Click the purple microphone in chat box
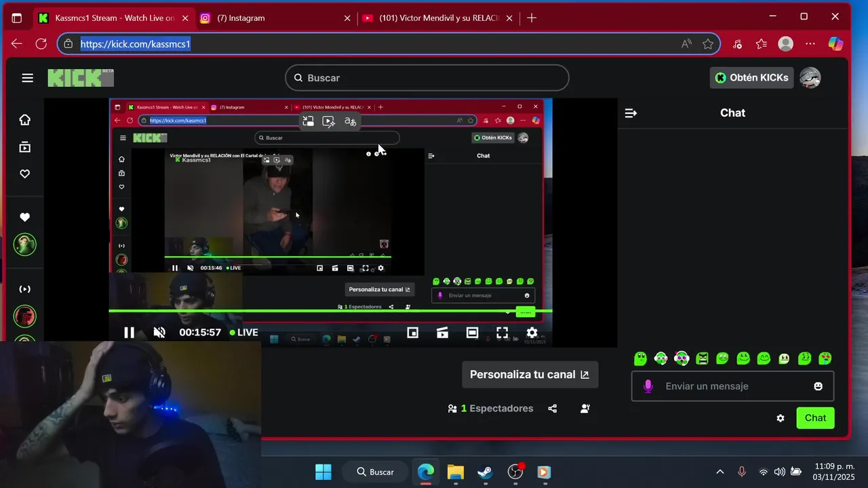Screen dimensions: 868x488 pos(648,386)
